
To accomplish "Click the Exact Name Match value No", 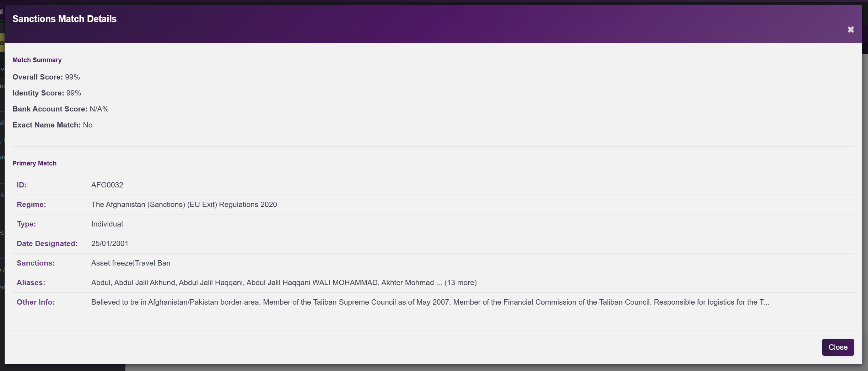I will click(88, 125).
